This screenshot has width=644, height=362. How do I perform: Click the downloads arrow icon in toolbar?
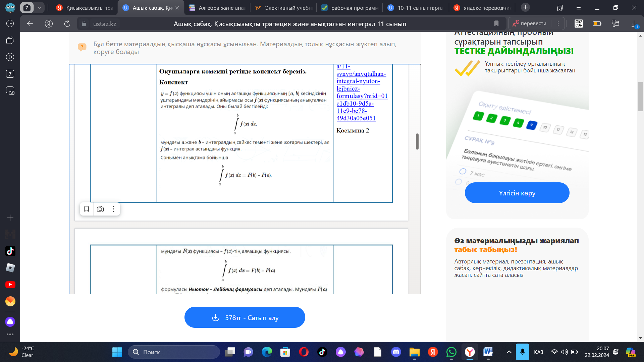click(634, 23)
